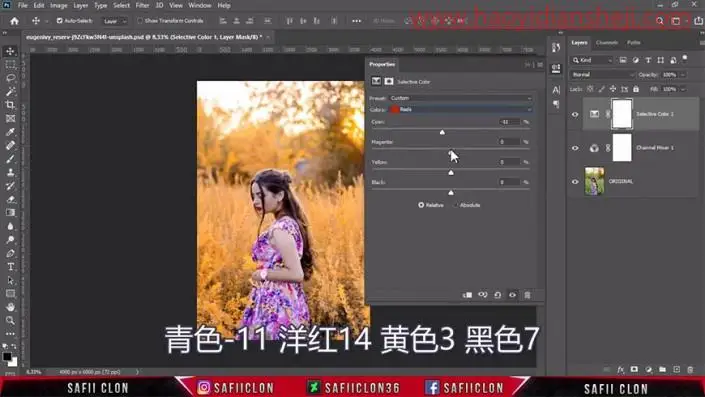Select the Crop tool
This screenshot has height=397, width=705.
[x=10, y=105]
